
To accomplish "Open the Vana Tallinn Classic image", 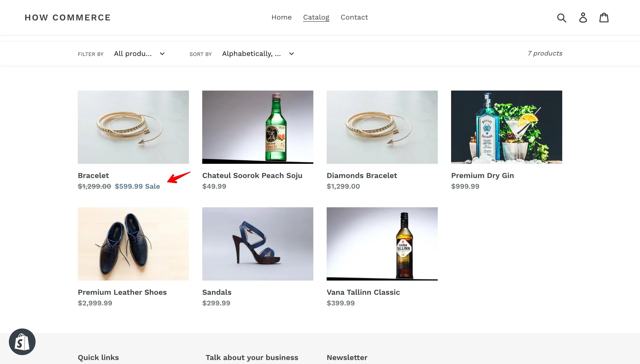I will tap(382, 244).
